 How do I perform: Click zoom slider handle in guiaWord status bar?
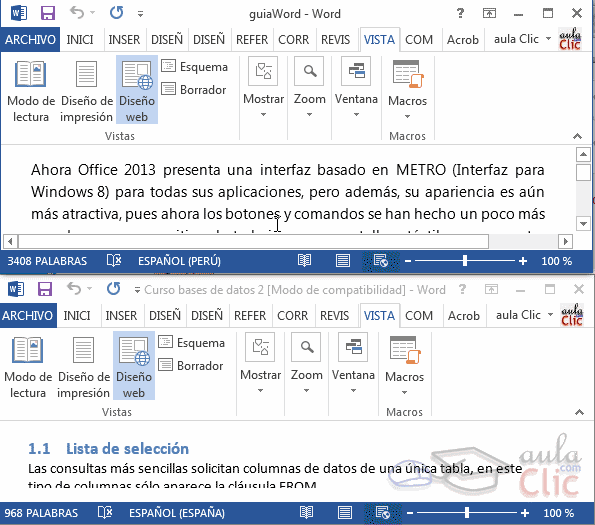click(x=465, y=261)
